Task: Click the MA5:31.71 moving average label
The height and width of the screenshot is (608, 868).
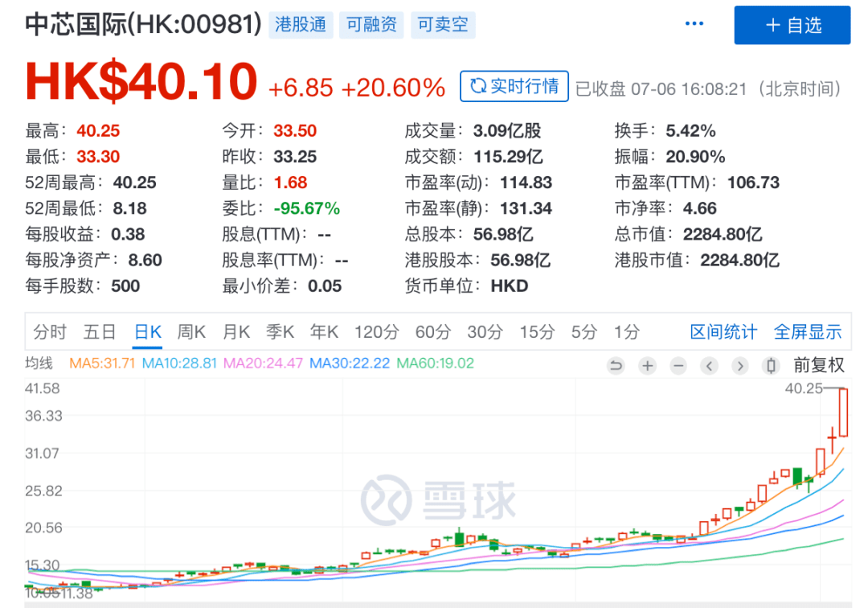Action: [x=102, y=364]
